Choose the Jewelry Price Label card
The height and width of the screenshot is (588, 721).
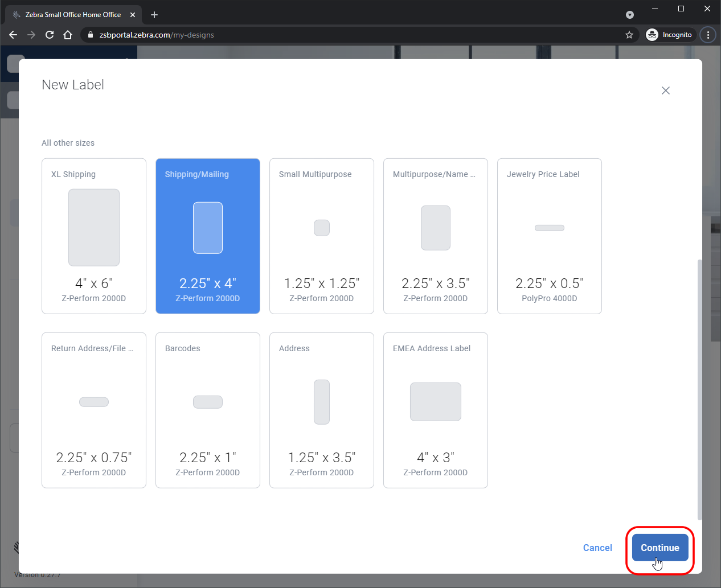550,236
